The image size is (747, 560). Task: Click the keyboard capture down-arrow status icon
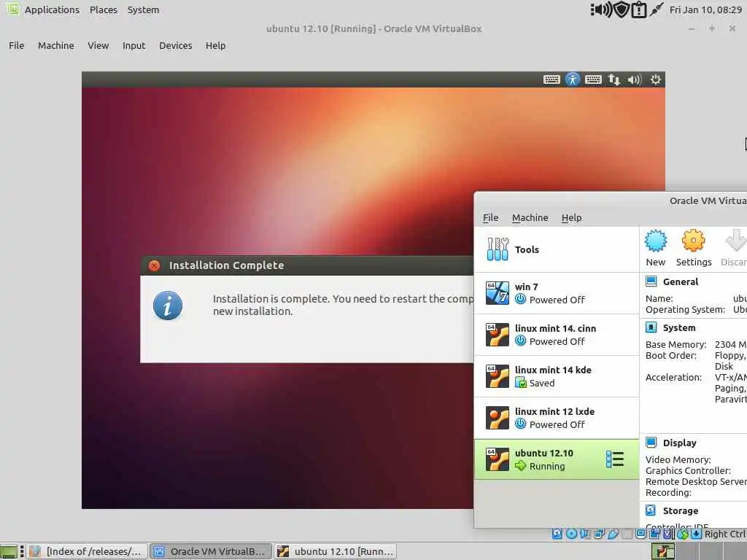[x=696, y=534]
